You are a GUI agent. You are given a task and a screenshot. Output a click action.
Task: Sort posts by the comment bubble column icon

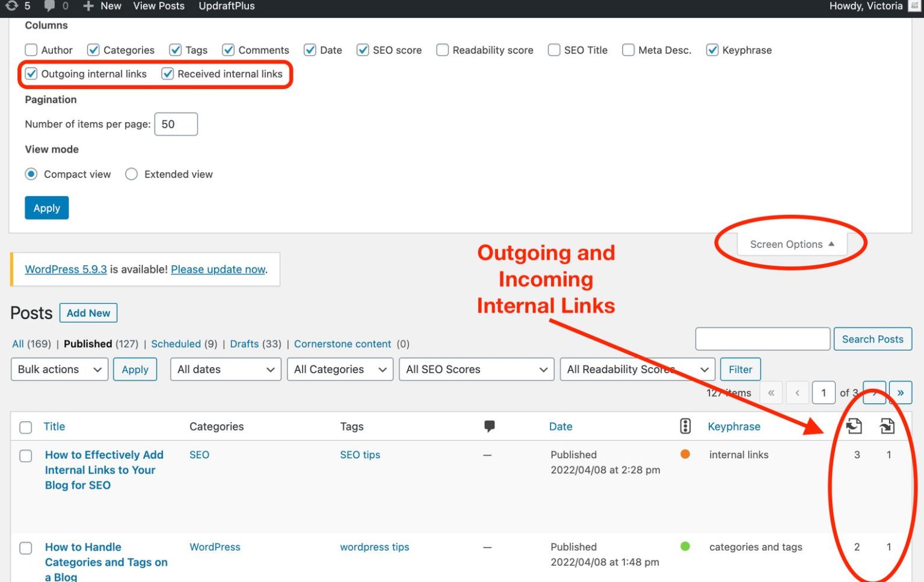[x=490, y=426]
